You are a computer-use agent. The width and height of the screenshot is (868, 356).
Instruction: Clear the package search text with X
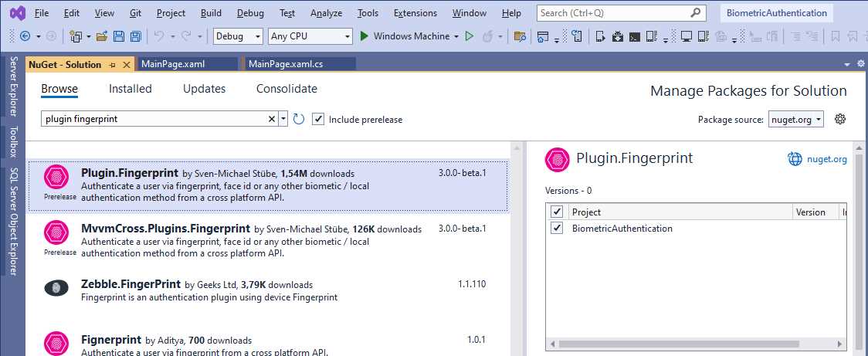(x=272, y=119)
